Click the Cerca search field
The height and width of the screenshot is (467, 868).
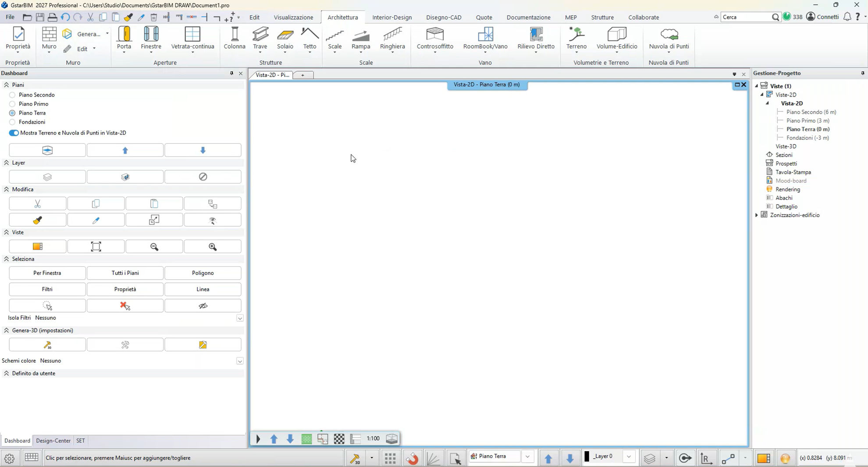pos(747,17)
